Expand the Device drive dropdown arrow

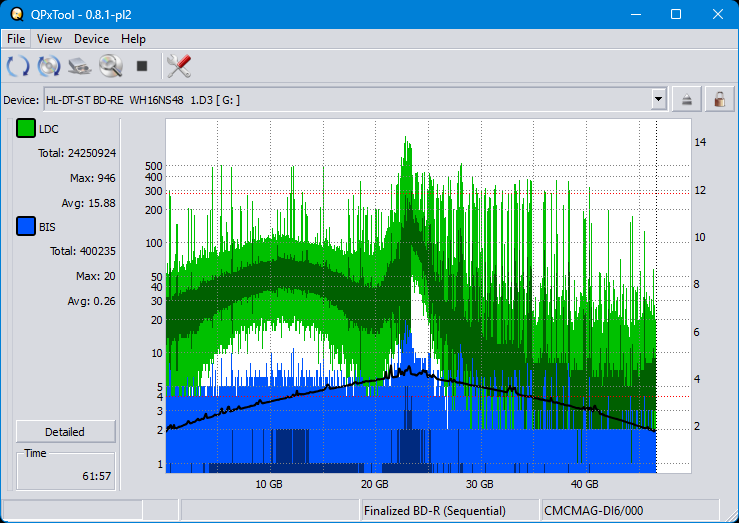pyautogui.click(x=658, y=99)
